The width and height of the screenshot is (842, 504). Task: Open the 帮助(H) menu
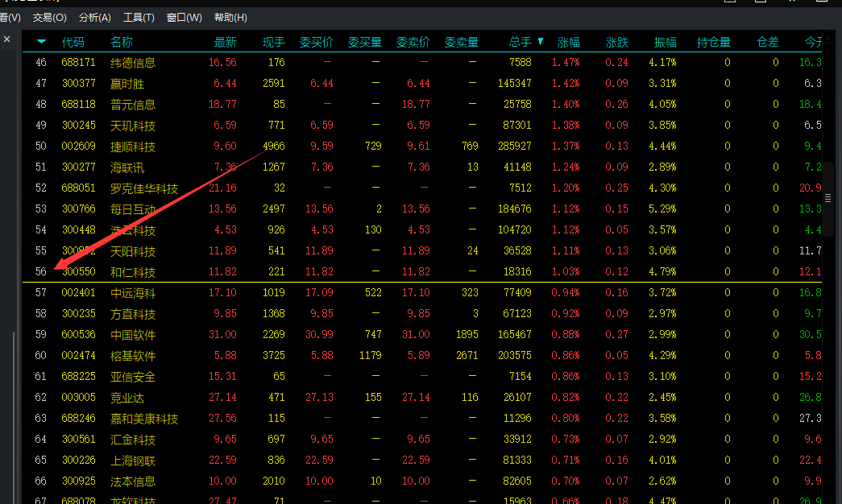[230, 17]
